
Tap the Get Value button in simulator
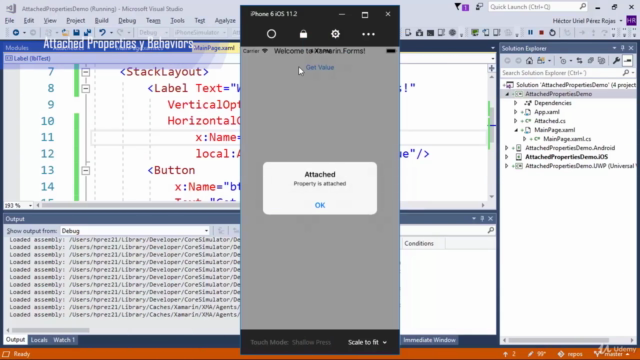click(320, 67)
